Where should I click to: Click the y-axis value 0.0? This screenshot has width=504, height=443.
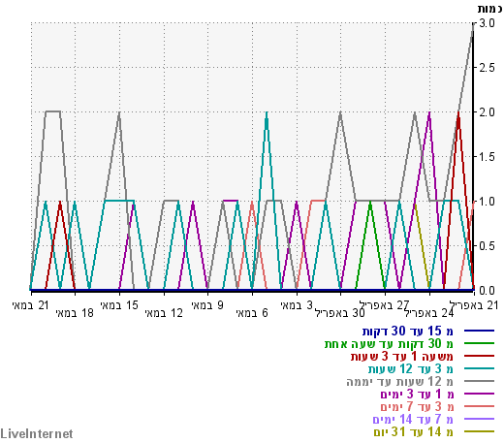487,291
